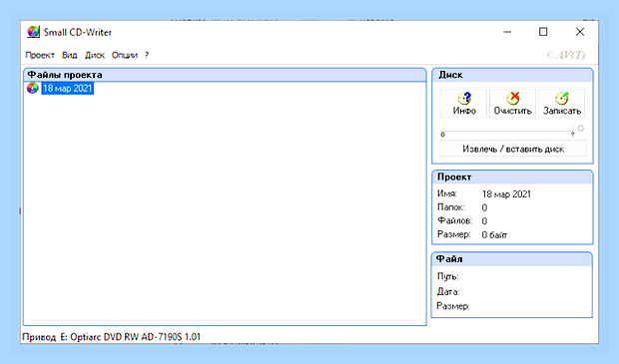Click the Имя: label in Проект panel
619x364 pixels.
pos(447,193)
